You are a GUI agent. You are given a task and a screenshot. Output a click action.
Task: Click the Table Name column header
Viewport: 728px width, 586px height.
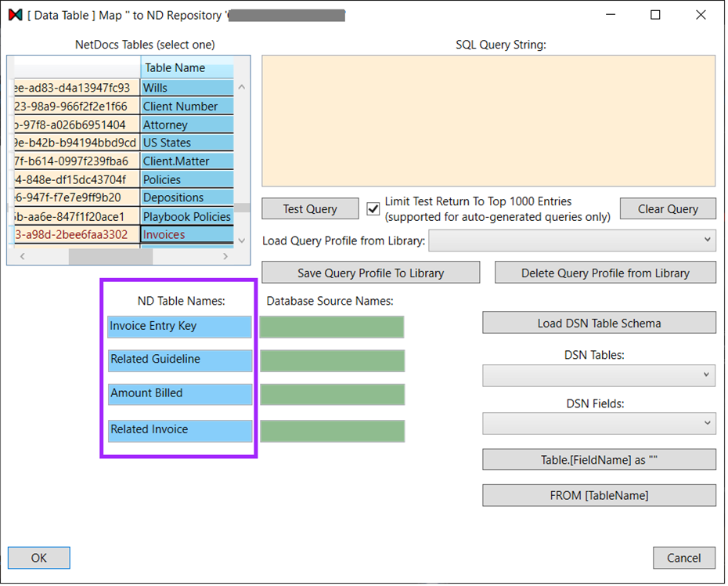187,67
